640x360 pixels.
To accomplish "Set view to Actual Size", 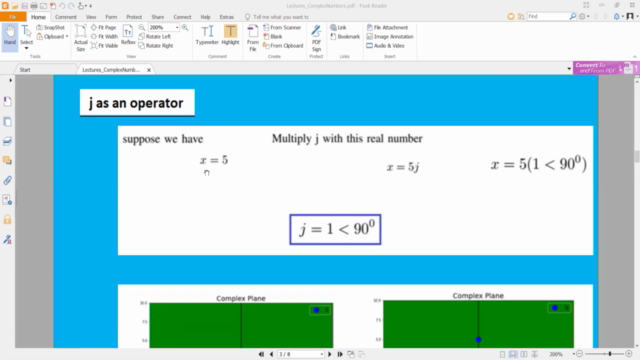I will [x=80, y=38].
